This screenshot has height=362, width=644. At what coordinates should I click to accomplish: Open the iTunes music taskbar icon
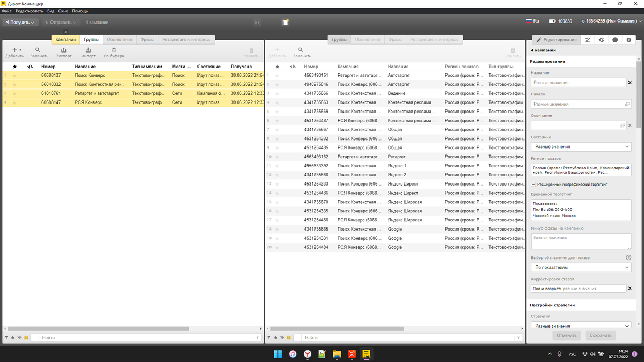coord(293,354)
